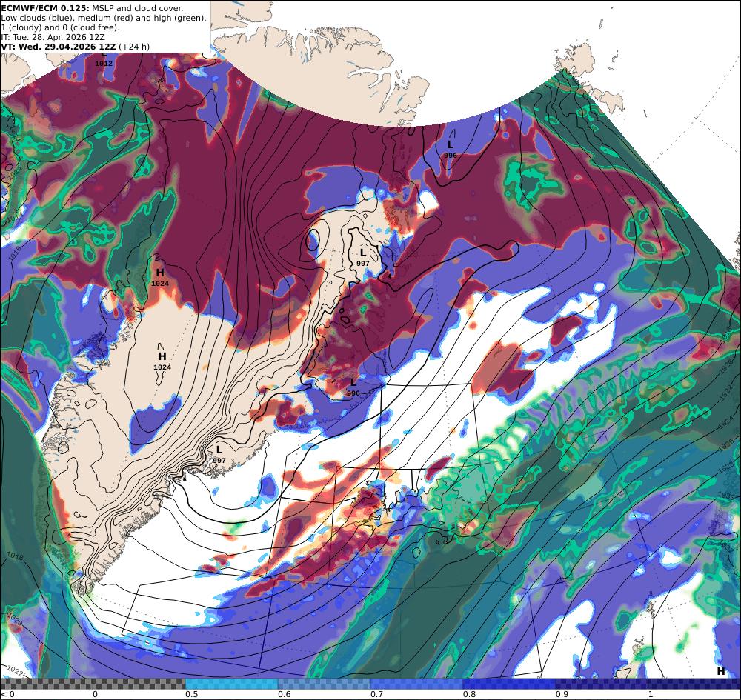
Task: Click the 0.8–0.9 colorbar segment
Action: point(510,684)
